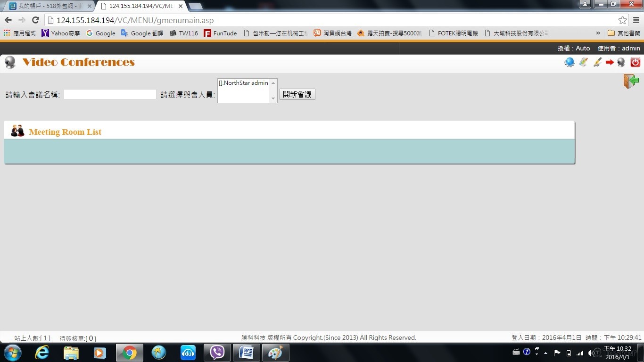Reload the page with the refresh button
The height and width of the screenshot is (362, 644).
coord(35,20)
